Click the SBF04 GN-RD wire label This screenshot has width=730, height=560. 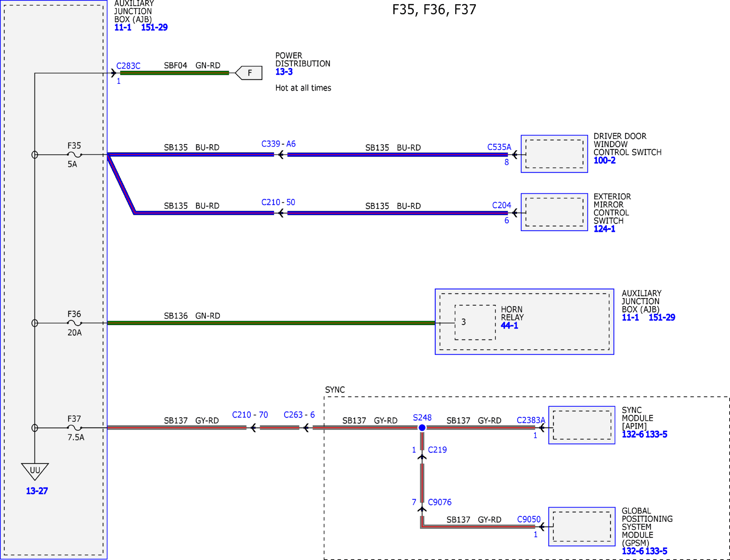192,65
